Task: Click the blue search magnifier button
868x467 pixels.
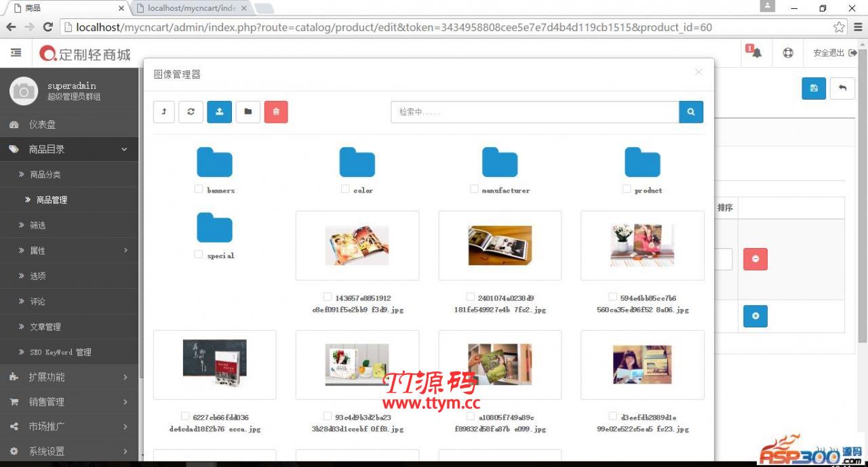Action: click(691, 112)
